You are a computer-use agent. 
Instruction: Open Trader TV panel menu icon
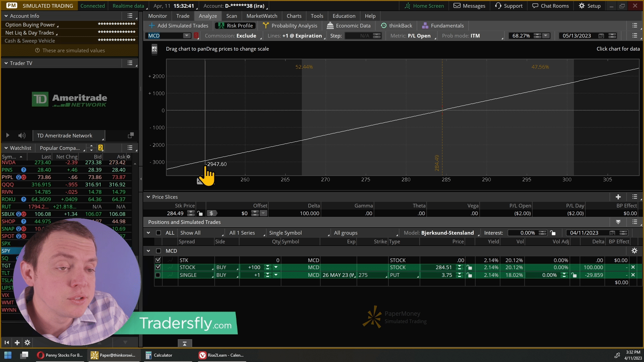pyautogui.click(x=130, y=63)
